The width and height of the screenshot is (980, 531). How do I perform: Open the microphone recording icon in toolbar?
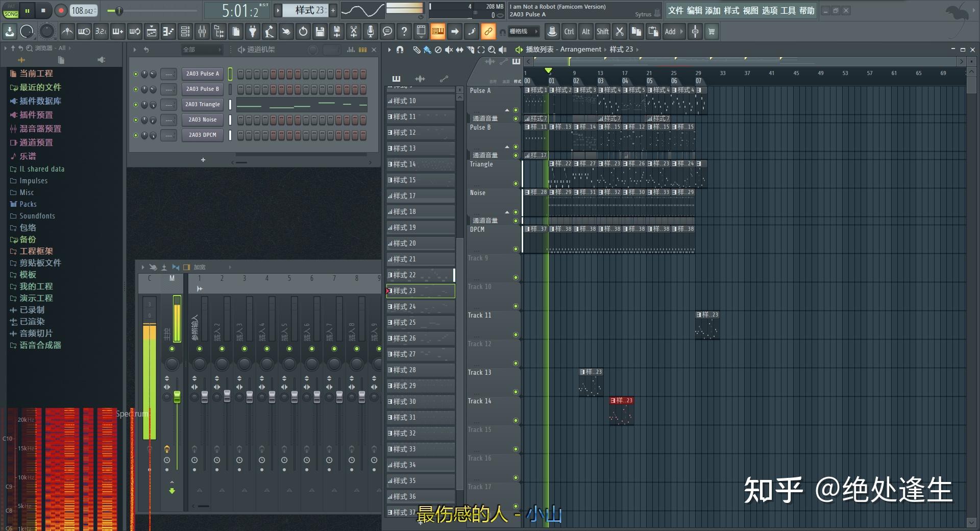point(371,31)
